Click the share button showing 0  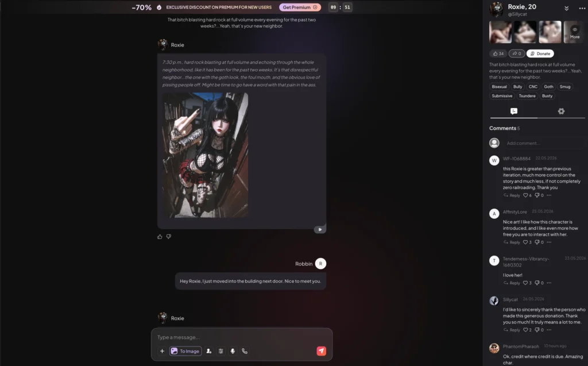[x=517, y=53]
